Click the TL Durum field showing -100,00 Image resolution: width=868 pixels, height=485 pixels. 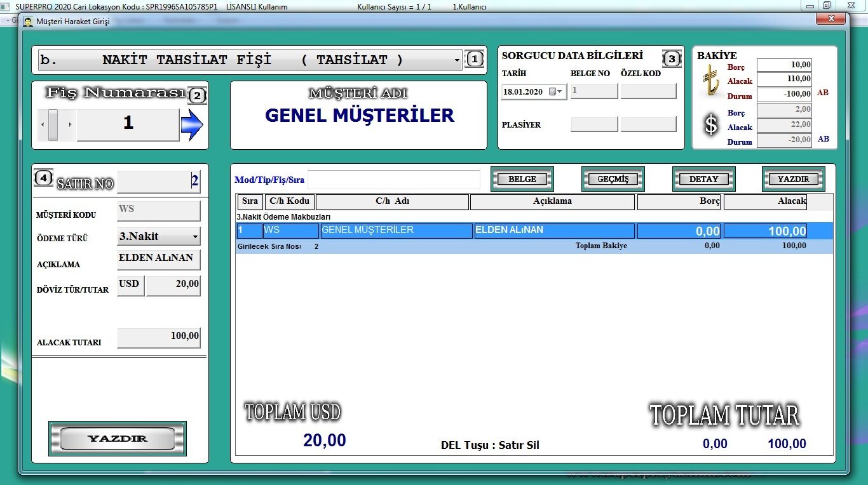coord(784,95)
